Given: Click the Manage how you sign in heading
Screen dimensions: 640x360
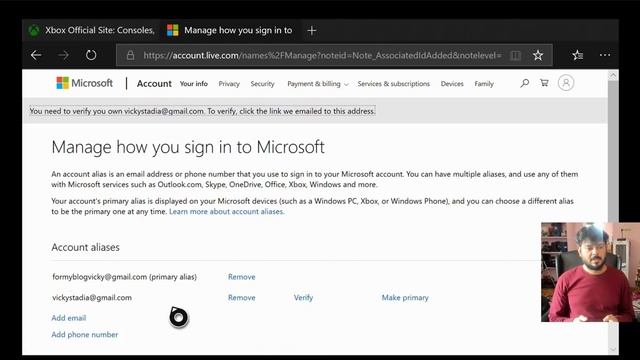Looking at the screenshot, I should [x=188, y=147].
